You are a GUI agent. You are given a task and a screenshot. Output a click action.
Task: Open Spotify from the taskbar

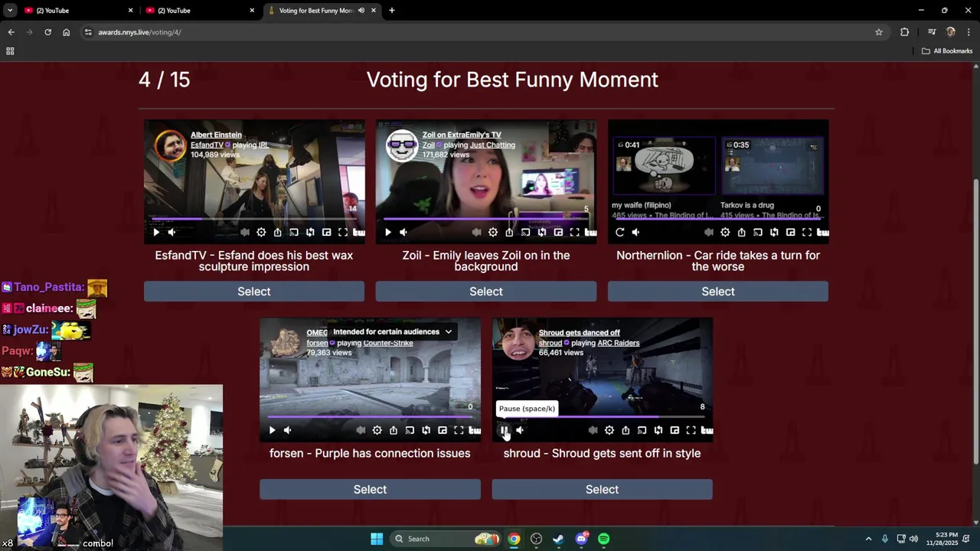pos(603,539)
